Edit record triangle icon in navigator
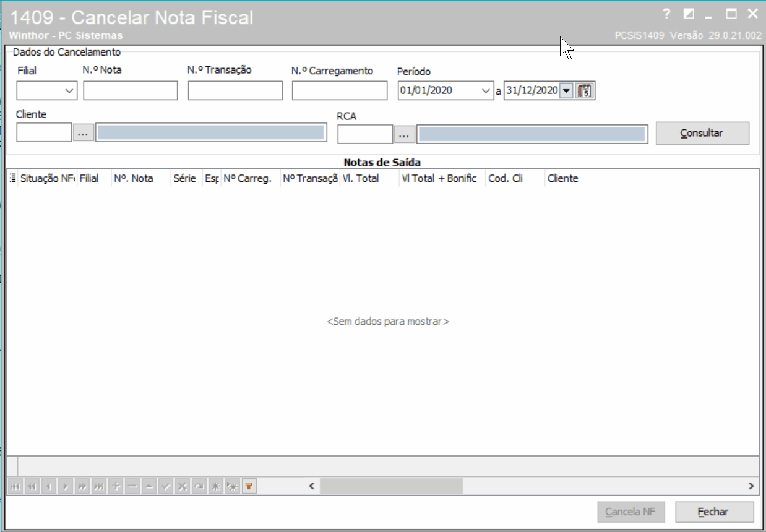The height and width of the screenshot is (532, 766). click(148, 487)
